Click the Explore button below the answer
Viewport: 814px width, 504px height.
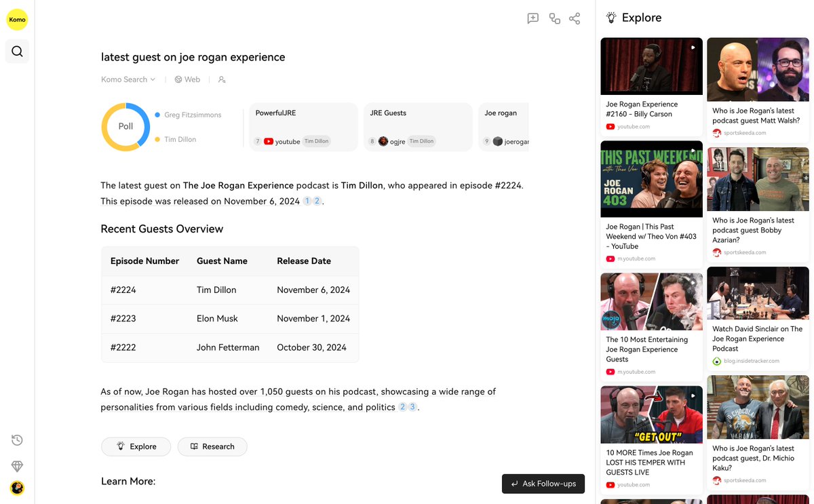pyautogui.click(x=136, y=446)
